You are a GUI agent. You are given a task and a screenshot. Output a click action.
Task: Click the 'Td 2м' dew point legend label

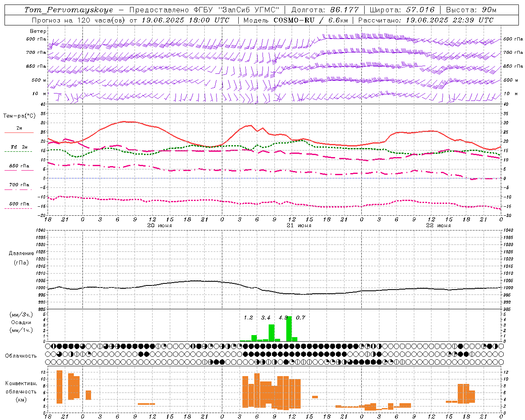(x=19, y=147)
